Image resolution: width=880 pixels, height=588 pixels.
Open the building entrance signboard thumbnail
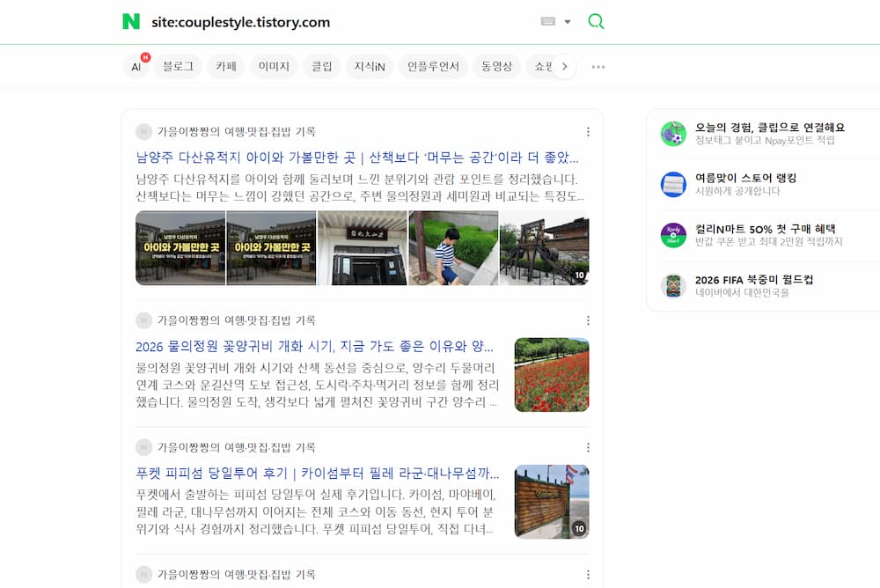(x=362, y=247)
